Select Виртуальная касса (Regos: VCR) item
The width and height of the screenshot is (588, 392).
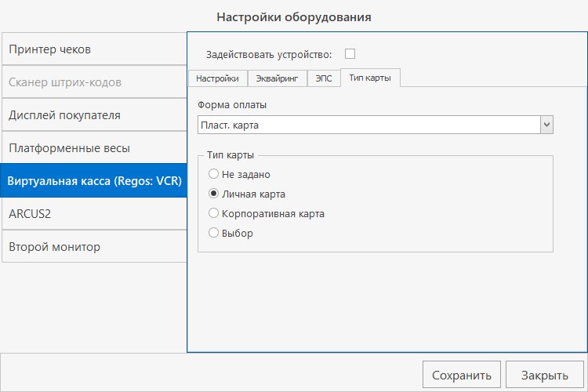pyautogui.click(x=93, y=181)
